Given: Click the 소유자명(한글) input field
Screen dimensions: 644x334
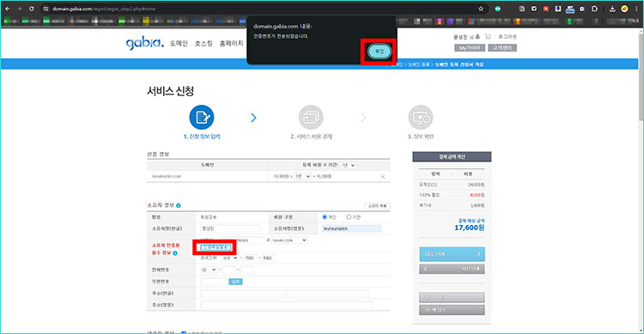Looking at the screenshot, I should (x=230, y=228).
